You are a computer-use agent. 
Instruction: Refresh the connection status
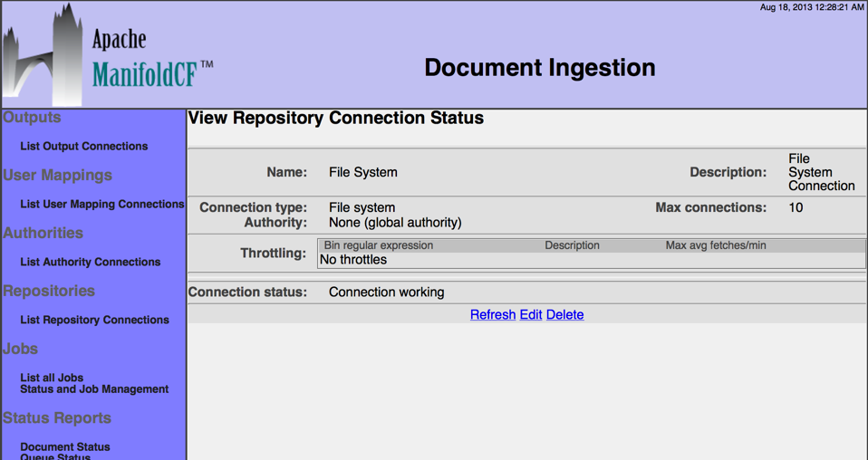[x=493, y=314]
